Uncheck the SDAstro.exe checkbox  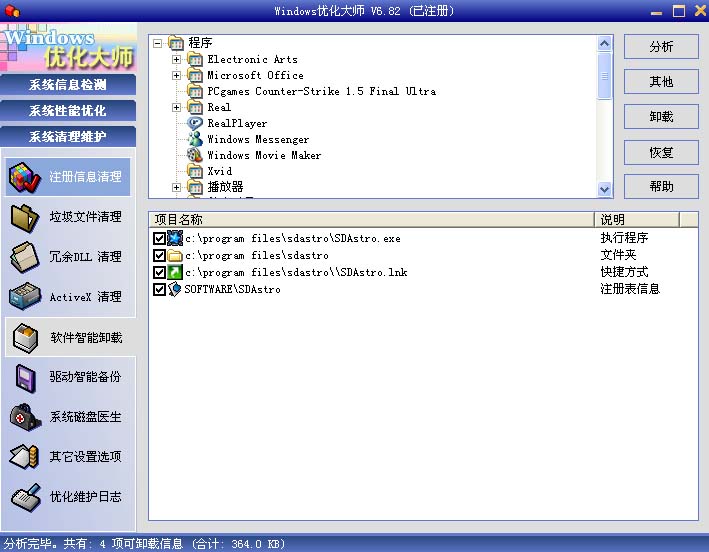(159, 238)
